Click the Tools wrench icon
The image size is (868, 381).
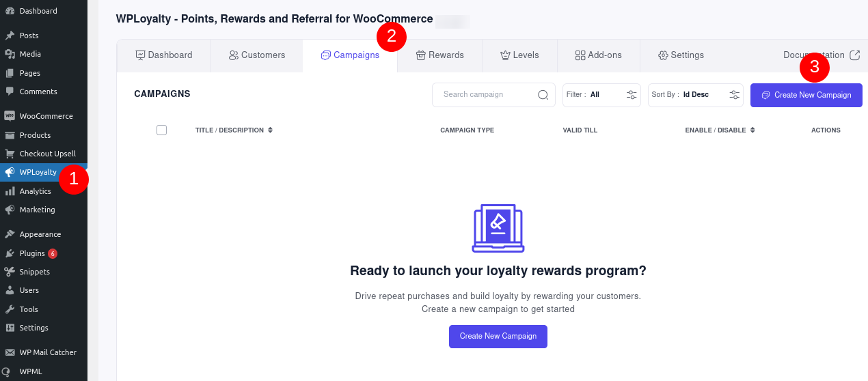pyautogui.click(x=10, y=309)
